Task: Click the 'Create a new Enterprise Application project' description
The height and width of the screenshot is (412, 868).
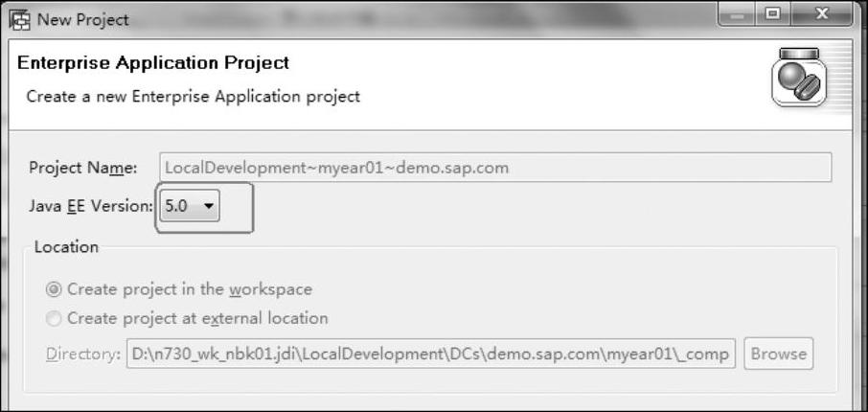Action: click(194, 97)
